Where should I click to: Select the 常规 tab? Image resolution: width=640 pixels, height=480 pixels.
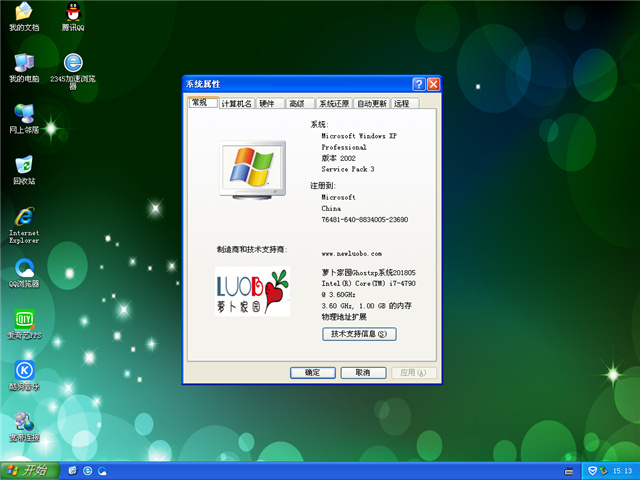click(203, 102)
